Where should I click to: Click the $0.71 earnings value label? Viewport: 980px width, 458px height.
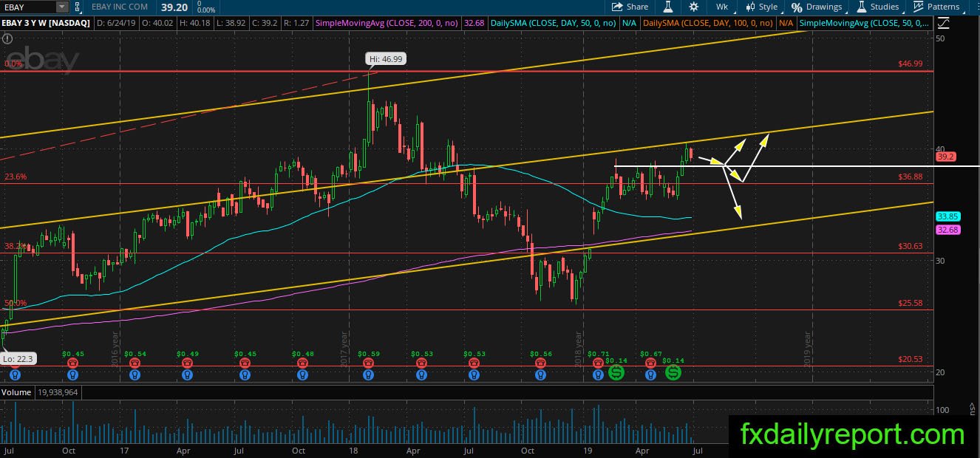[x=597, y=354]
